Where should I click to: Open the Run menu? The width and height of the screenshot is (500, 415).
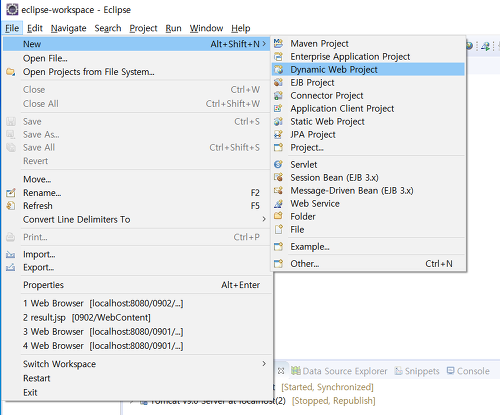point(173,28)
